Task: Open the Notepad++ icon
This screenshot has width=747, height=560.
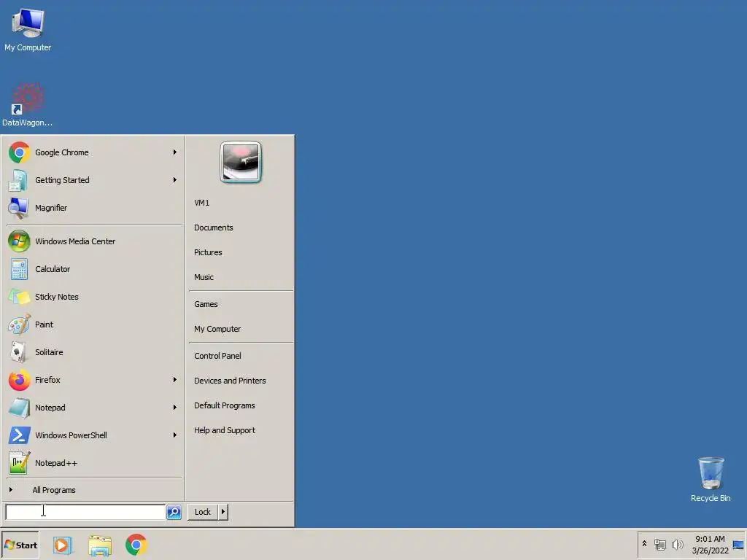Action: click(18, 463)
